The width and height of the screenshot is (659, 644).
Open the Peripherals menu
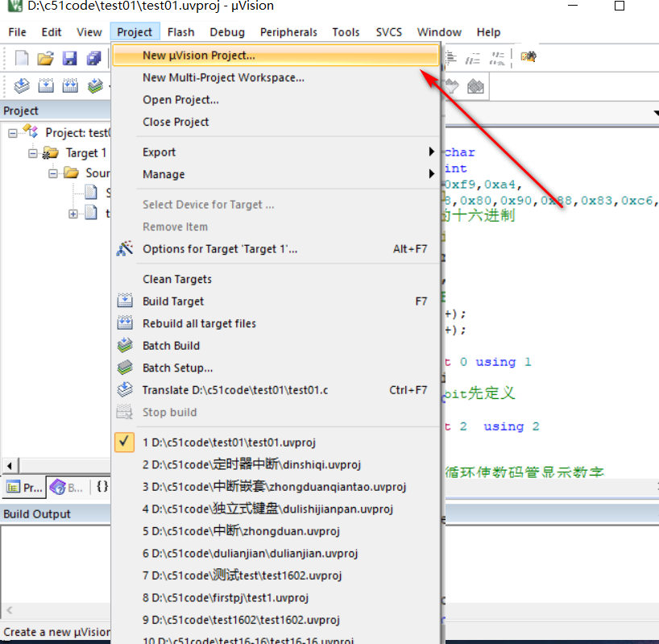pyautogui.click(x=288, y=32)
